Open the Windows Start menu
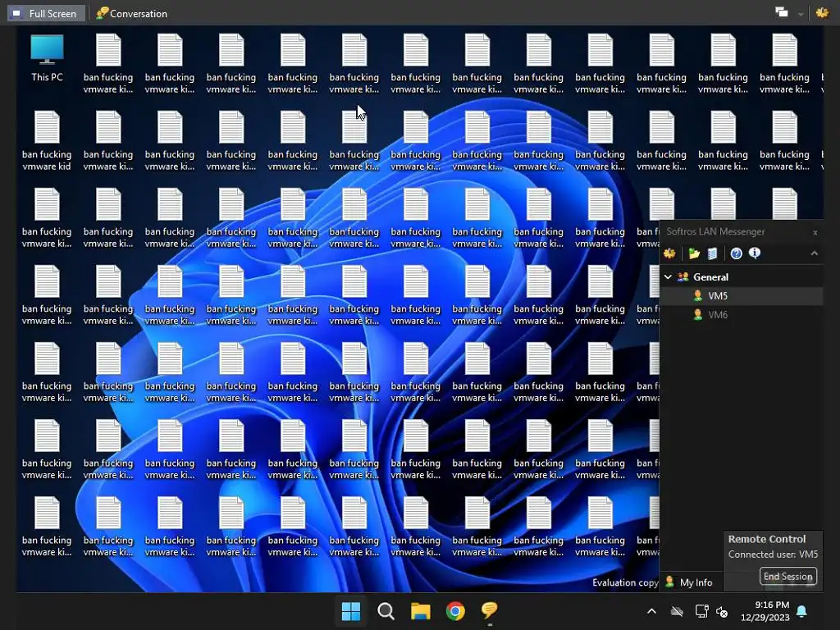 point(351,610)
